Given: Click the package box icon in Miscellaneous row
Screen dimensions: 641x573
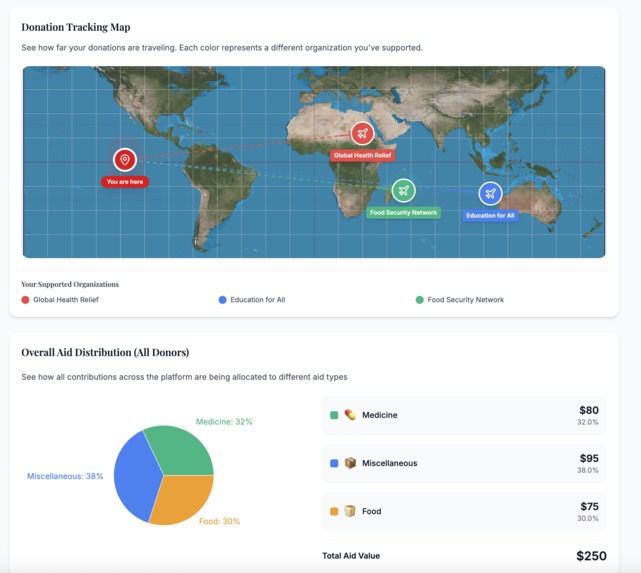Looking at the screenshot, I should click(350, 463).
